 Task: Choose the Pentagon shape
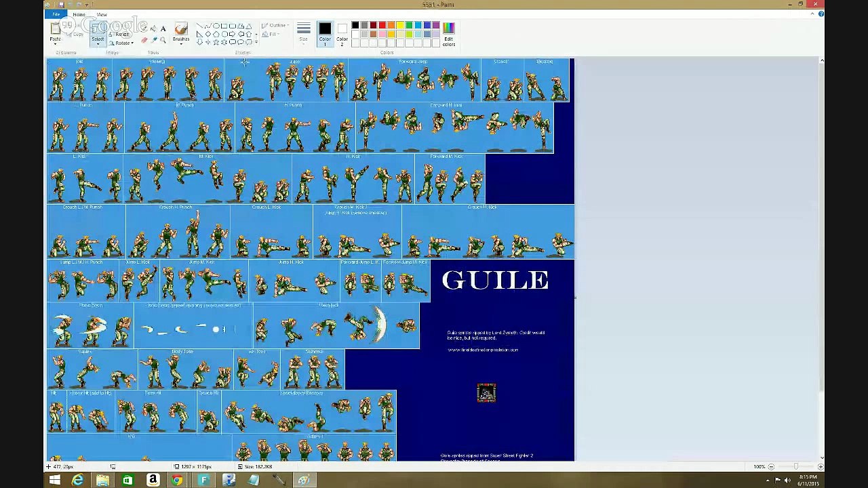point(216,34)
